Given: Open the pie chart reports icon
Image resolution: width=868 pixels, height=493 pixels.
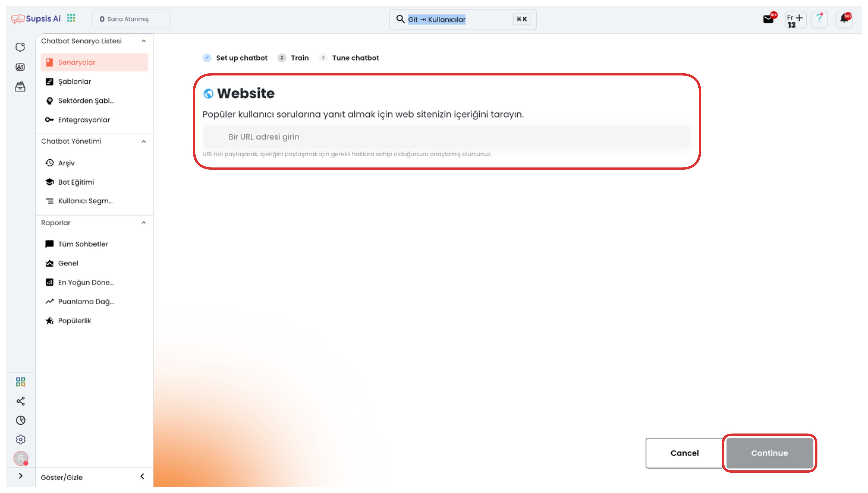Looking at the screenshot, I should (21, 420).
